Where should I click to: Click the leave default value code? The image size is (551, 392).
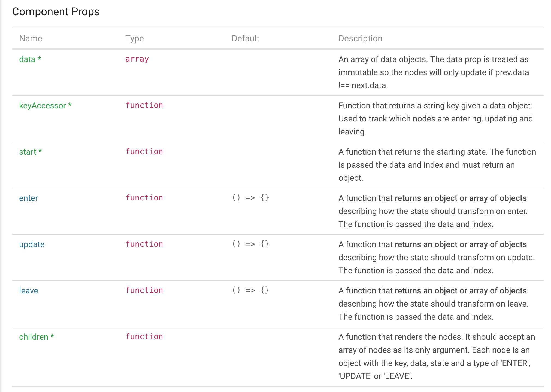[250, 290]
